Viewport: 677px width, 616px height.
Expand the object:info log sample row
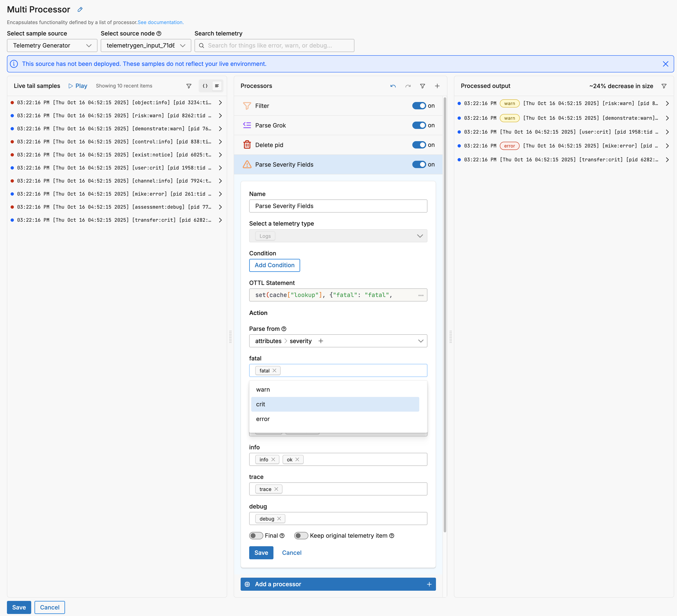tap(220, 102)
